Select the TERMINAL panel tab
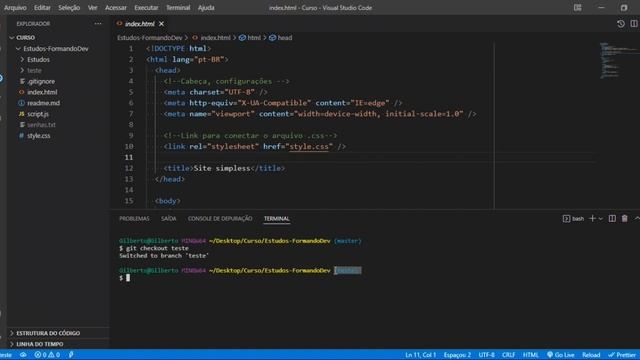The image size is (640, 360). (276, 219)
